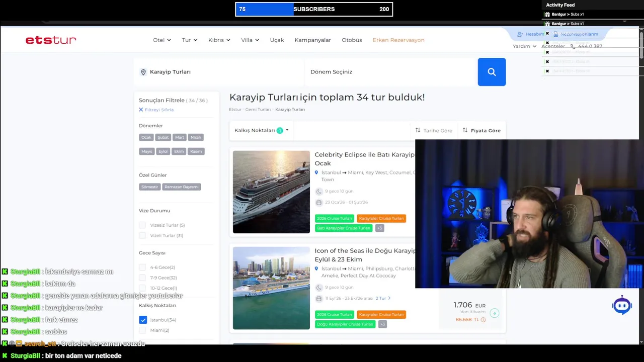Click the X icon beside Filtreyi Sıfırla
Image resolution: width=644 pixels, height=362 pixels.
[x=141, y=110]
